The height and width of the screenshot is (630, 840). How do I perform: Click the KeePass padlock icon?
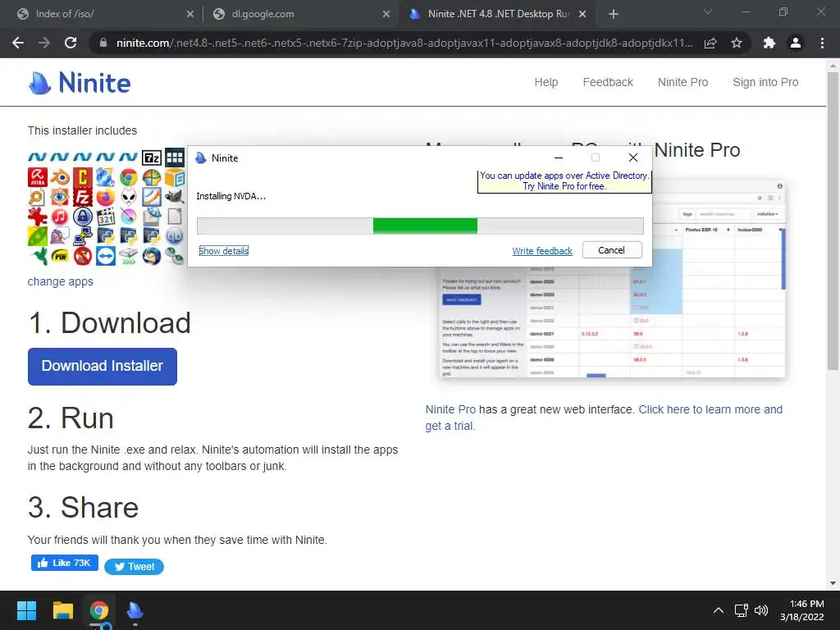[x=83, y=217]
